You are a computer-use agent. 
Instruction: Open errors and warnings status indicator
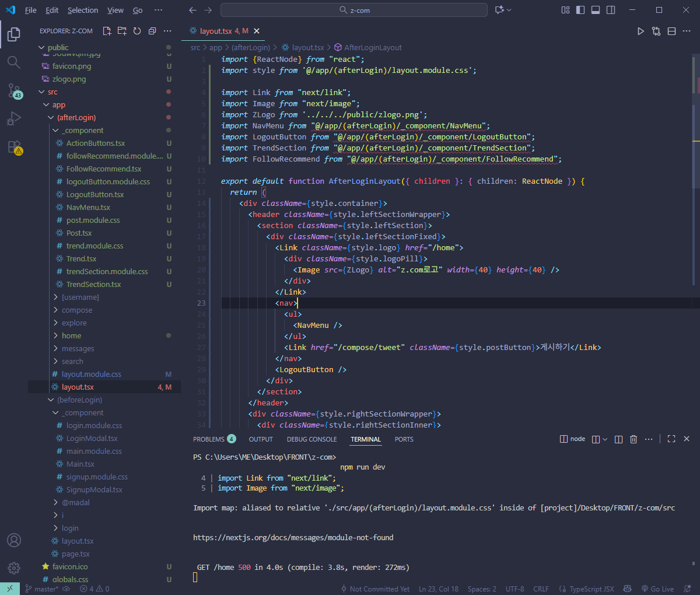click(x=94, y=589)
